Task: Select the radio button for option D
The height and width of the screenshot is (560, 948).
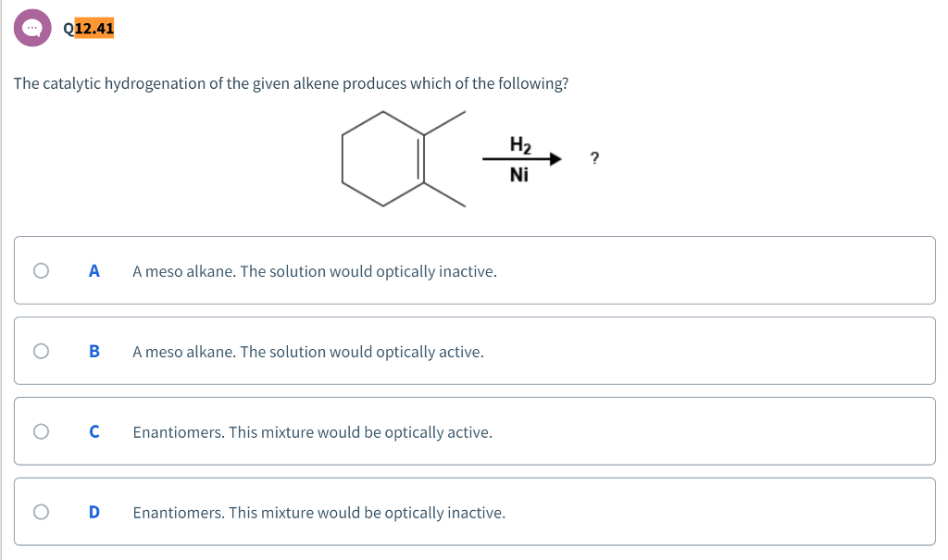Action: (x=39, y=510)
